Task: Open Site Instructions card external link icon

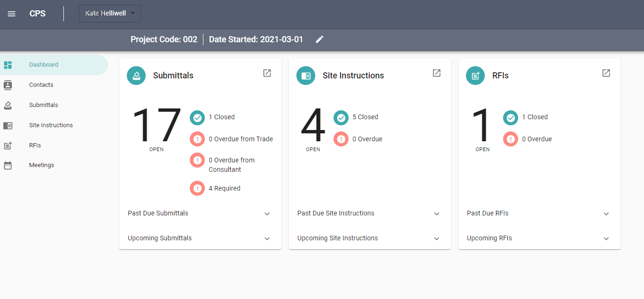Action: [x=436, y=73]
